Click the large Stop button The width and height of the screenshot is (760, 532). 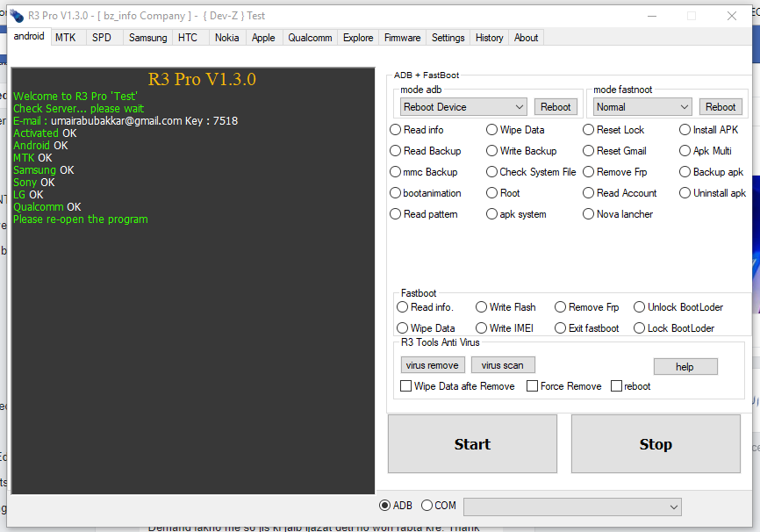[656, 443]
